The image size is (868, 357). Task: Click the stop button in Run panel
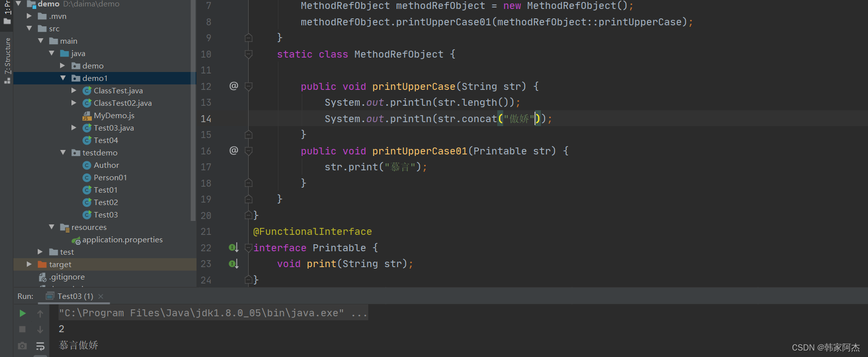[x=22, y=329]
